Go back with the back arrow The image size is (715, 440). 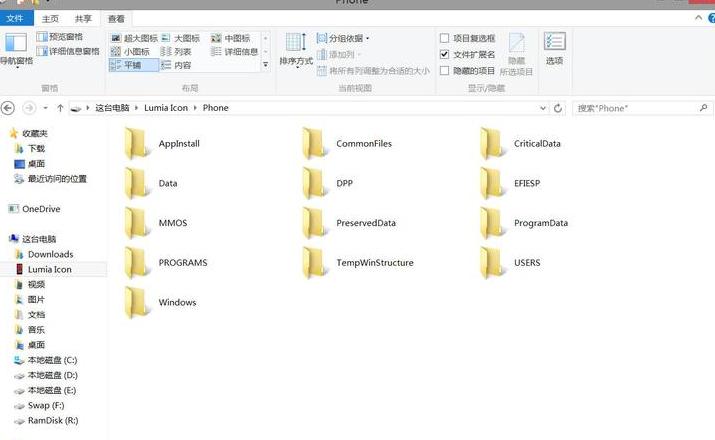(8, 108)
